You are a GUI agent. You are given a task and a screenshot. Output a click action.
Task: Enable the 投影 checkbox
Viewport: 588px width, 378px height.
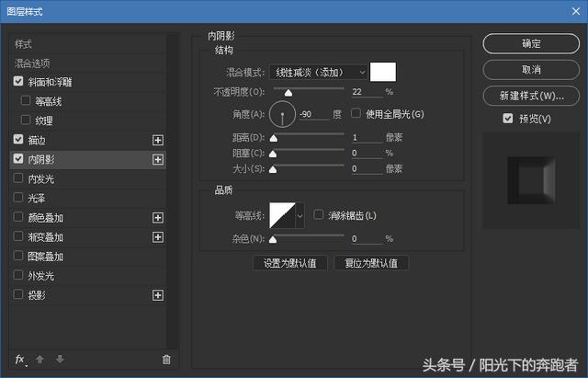(x=18, y=294)
